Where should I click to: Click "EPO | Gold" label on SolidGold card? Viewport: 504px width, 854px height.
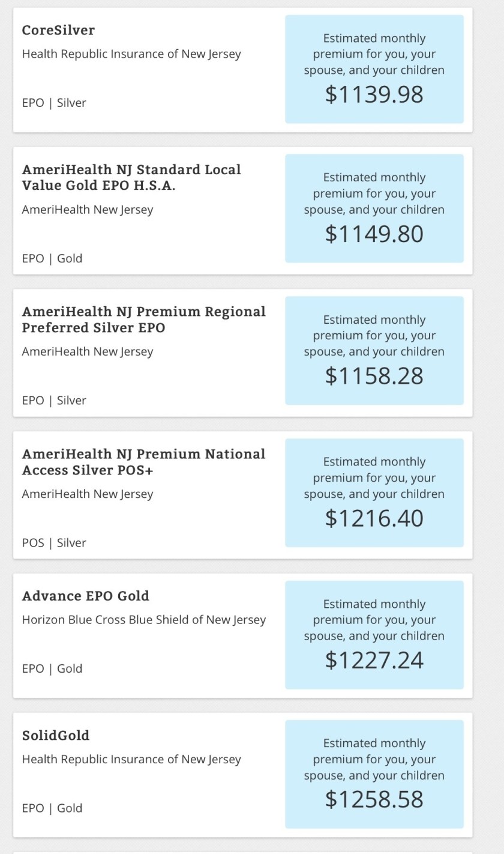[x=52, y=808]
